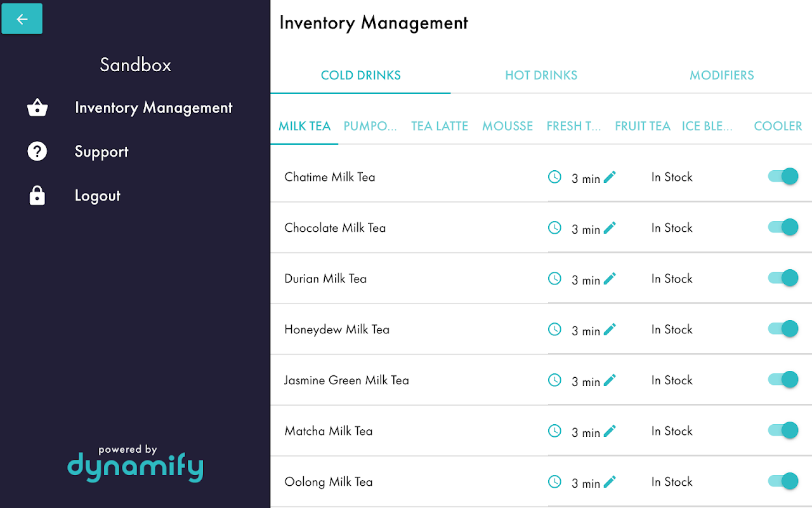The image size is (812, 508).
Task: Edit prep time for Chatime Milk Tea
Action: [x=610, y=177]
